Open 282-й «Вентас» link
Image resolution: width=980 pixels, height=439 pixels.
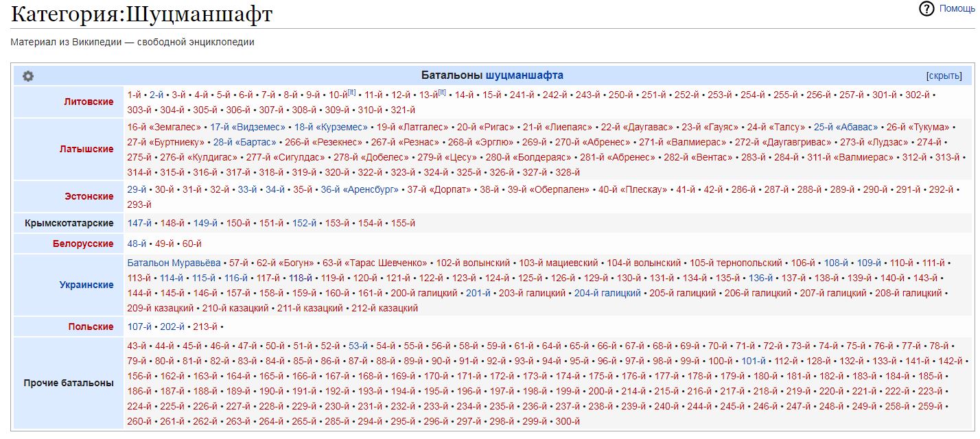click(x=697, y=157)
